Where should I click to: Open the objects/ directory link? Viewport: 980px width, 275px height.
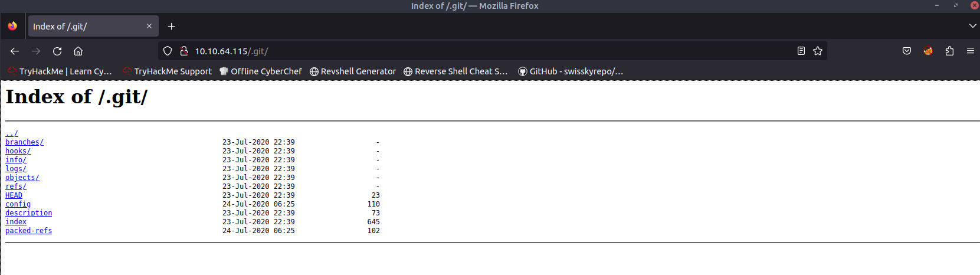[22, 178]
